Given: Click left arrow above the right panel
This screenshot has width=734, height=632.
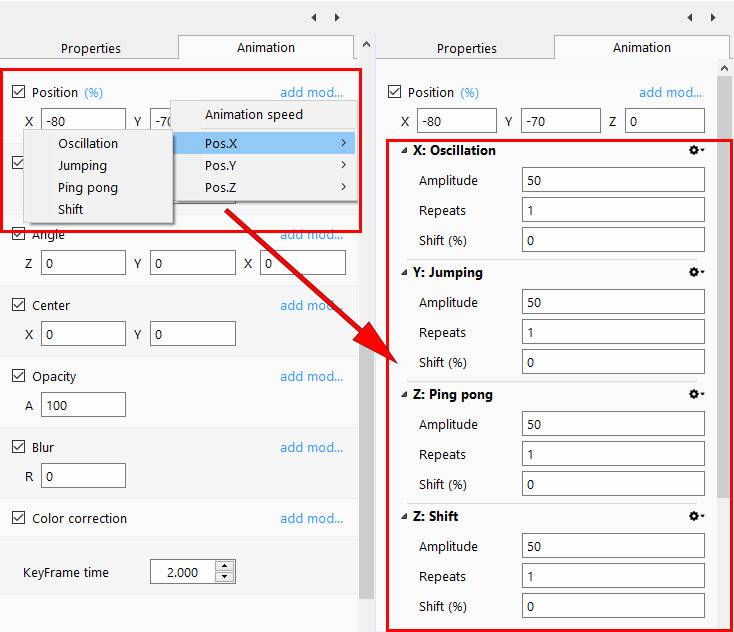Looking at the screenshot, I should pyautogui.click(x=690, y=17).
